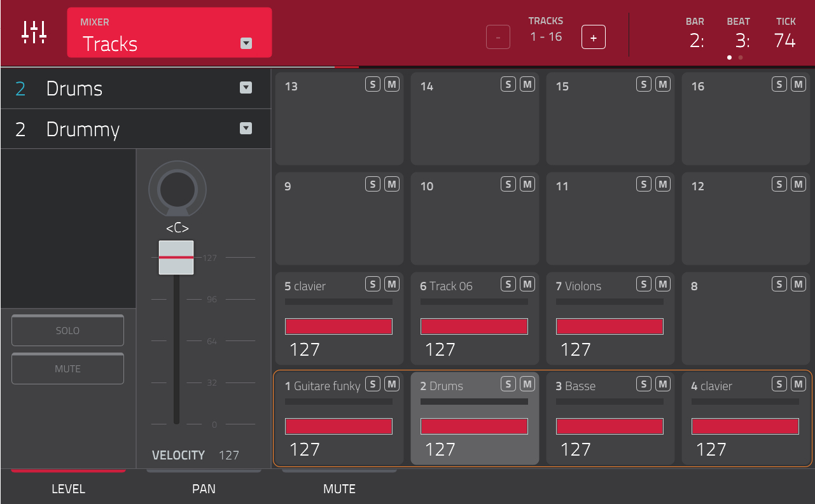Click the minus button for previous tracks
Screen dimensions: 815x504
[498, 37]
